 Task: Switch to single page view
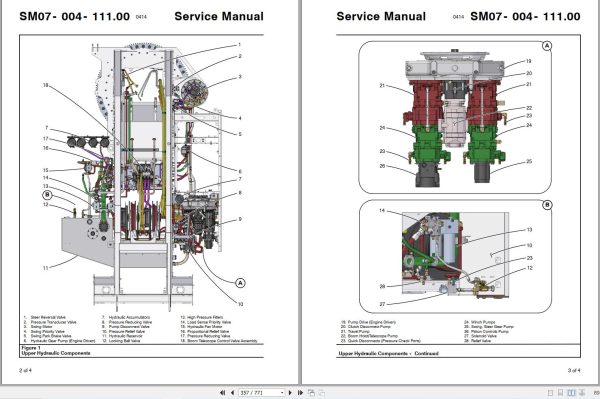(x=550, y=392)
